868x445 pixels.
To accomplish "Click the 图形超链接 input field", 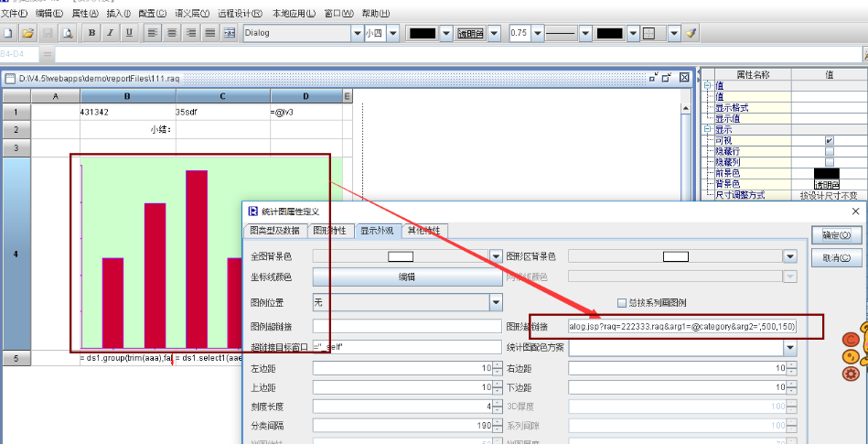I will point(682,327).
